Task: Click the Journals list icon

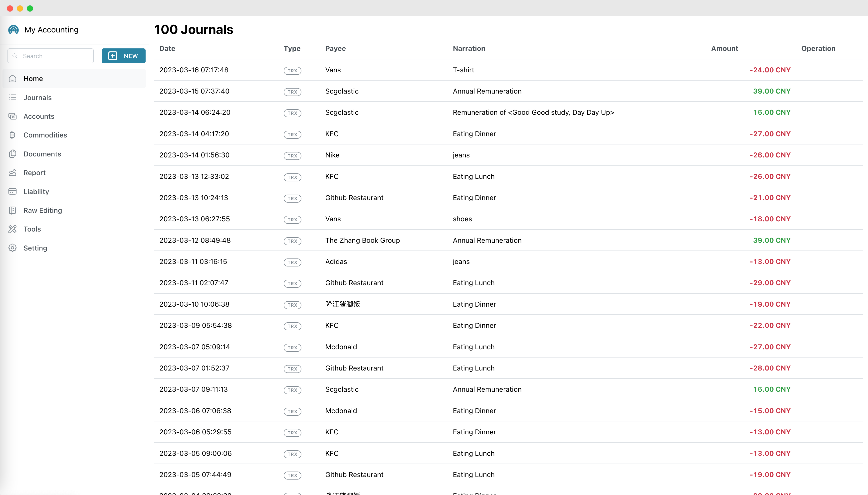Action: (x=12, y=98)
